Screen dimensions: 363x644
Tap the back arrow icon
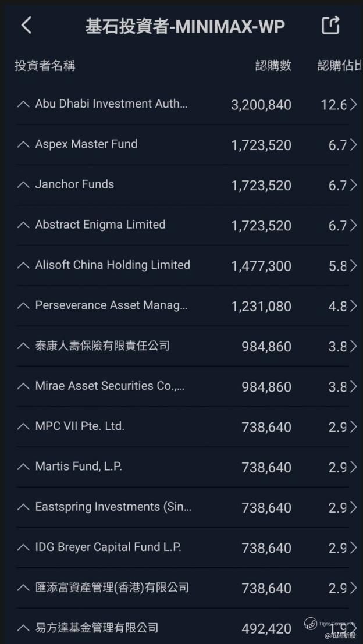click(x=26, y=25)
